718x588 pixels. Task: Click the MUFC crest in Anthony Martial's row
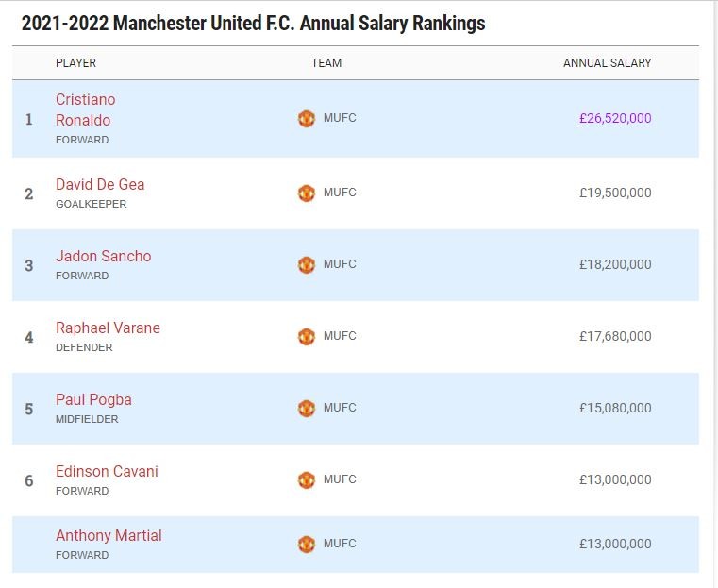click(306, 544)
